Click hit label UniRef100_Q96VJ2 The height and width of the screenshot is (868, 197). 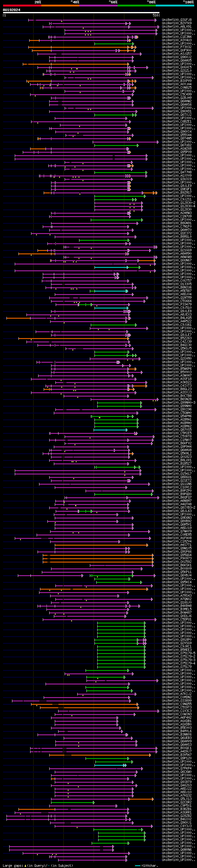coord(177,57)
